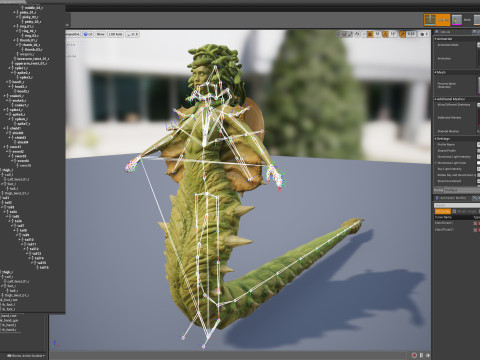Toggle grid snapping icon
Image resolution: width=480 pixels, height=360 pixels.
[x=370, y=34]
